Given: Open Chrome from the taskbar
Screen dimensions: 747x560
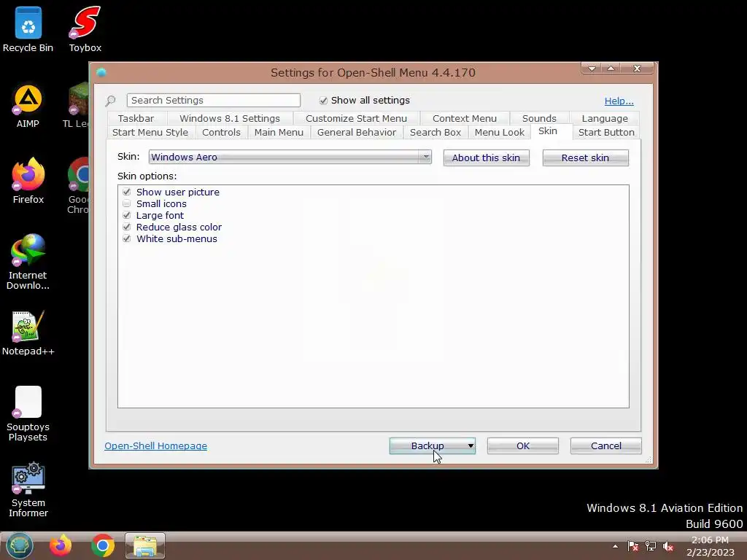Looking at the screenshot, I should click(102, 545).
